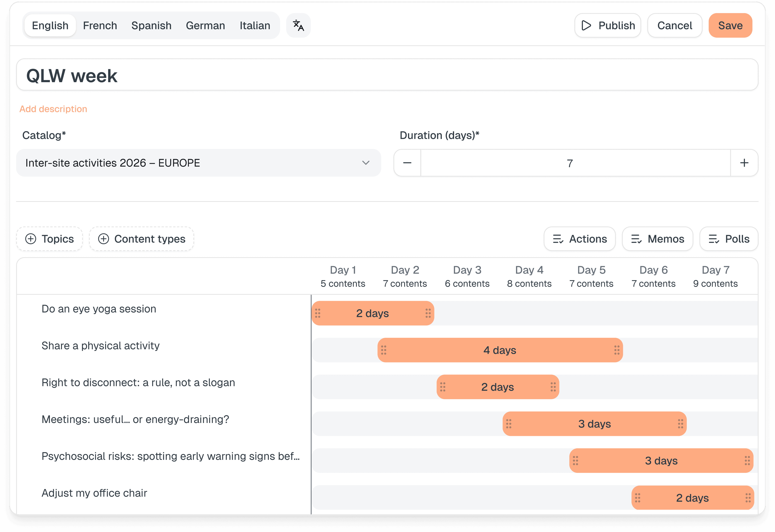The height and width of the screenshot is (532, 775).
Task: Select the German language tab
Action: pyautogui.click(x=205, y=25)
